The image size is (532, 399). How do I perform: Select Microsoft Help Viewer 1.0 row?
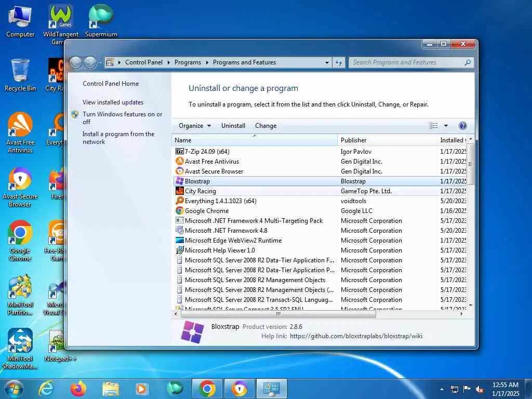click(320, 250)
